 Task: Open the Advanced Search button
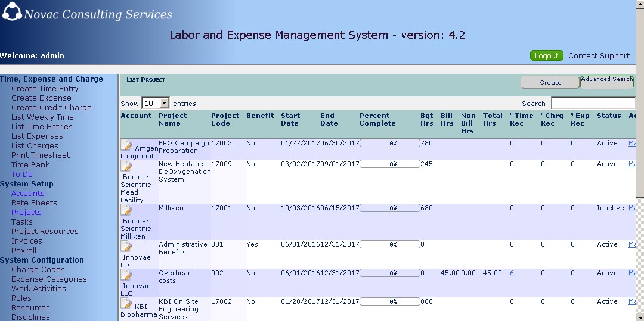606,82
